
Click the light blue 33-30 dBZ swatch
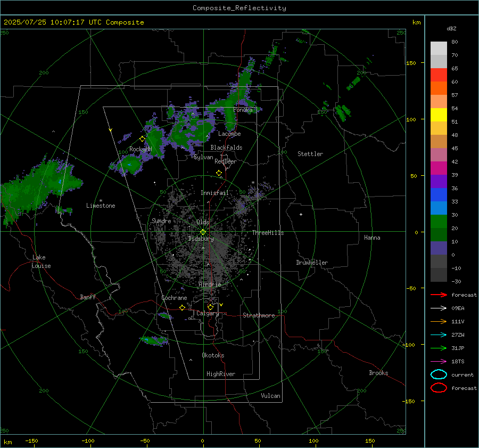coord(439,208)
